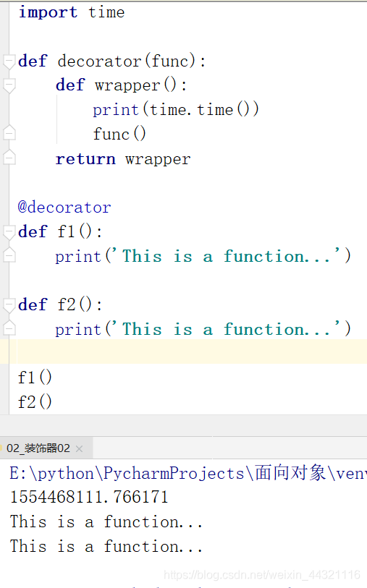
Task: Click fold end marker beside f1 print line
Action: pyautogui.click(x=9, y=255)
